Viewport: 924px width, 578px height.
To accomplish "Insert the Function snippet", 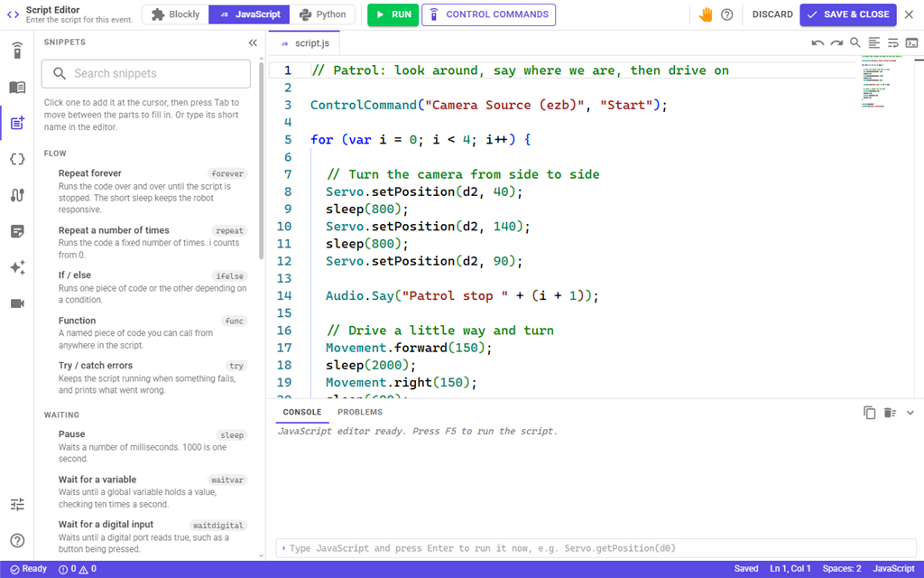I will click(x=145, y=332).
